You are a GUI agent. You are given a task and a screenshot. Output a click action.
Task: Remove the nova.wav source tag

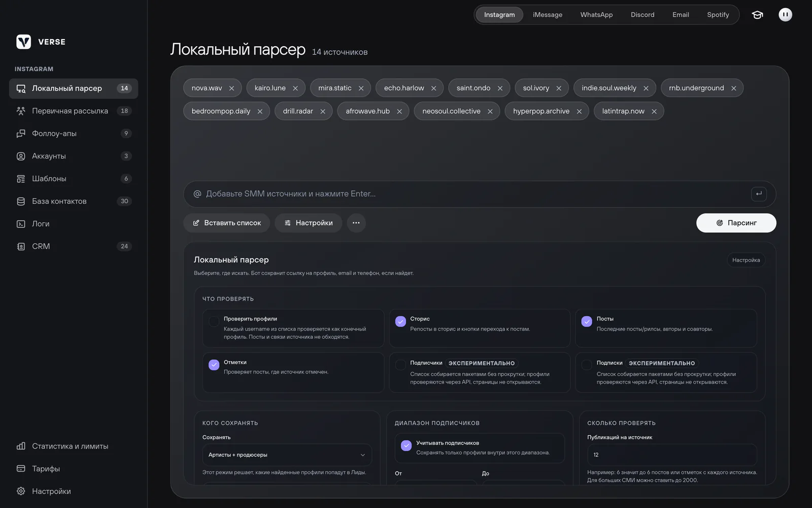pyautogui.click(x=231, y=88)
